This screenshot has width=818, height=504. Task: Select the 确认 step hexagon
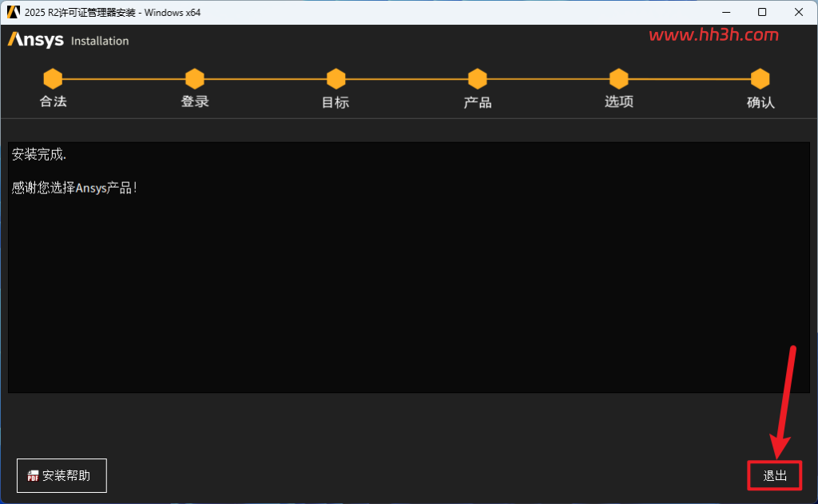(x=760, y=79)
